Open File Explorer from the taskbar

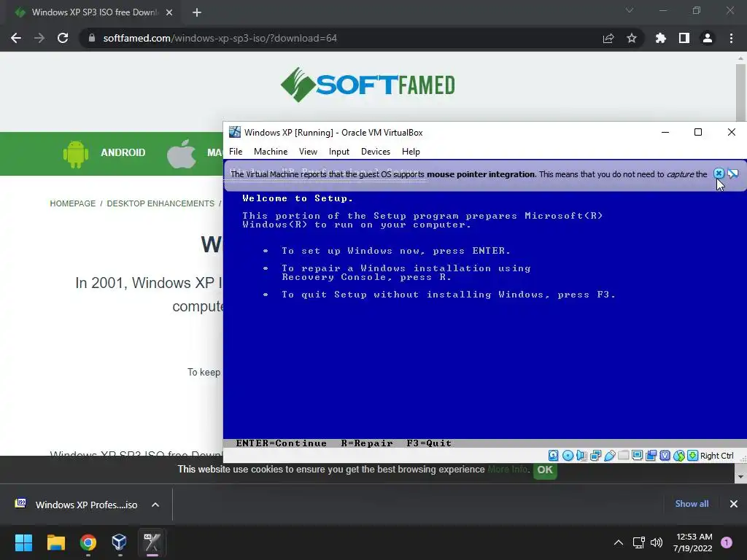point(55,542)
